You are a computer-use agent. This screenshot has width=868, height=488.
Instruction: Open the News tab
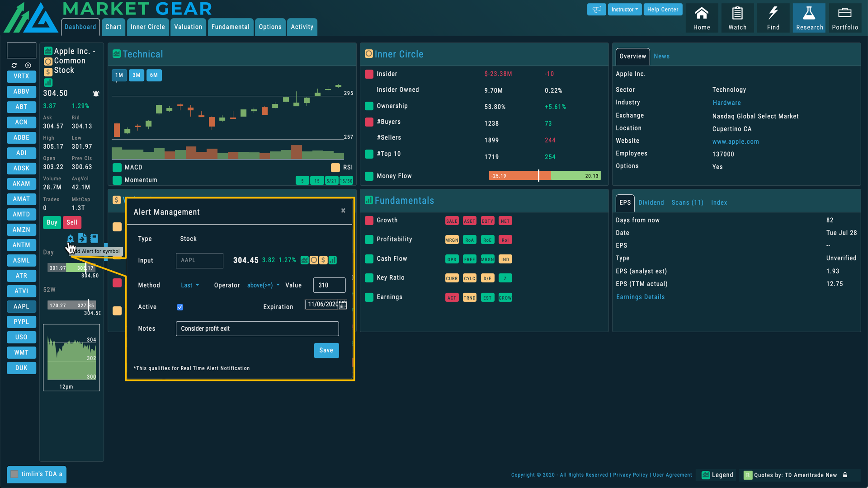coord(661,56)
